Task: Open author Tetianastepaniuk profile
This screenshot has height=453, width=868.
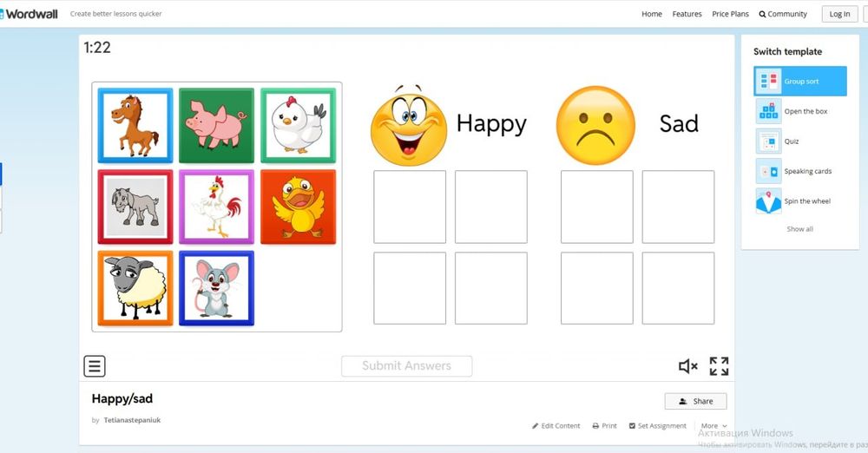Action: pos(132,420)
